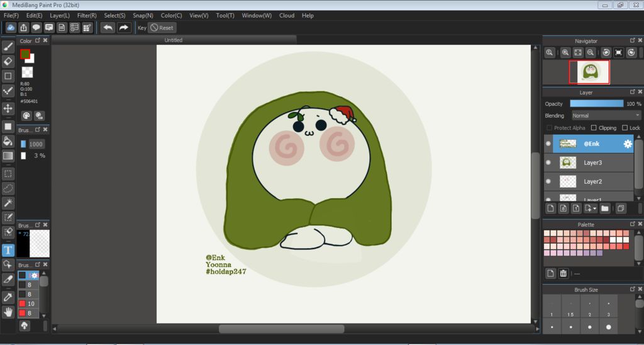Duplicate layer icon in Layer panel
The width and height of the screenshot is (644, 345).
[621, 208]
